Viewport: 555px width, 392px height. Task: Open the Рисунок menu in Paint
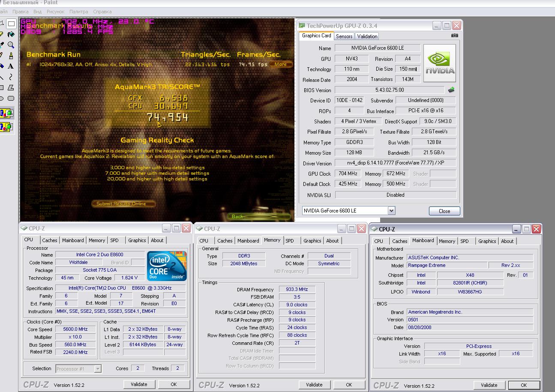56,12
